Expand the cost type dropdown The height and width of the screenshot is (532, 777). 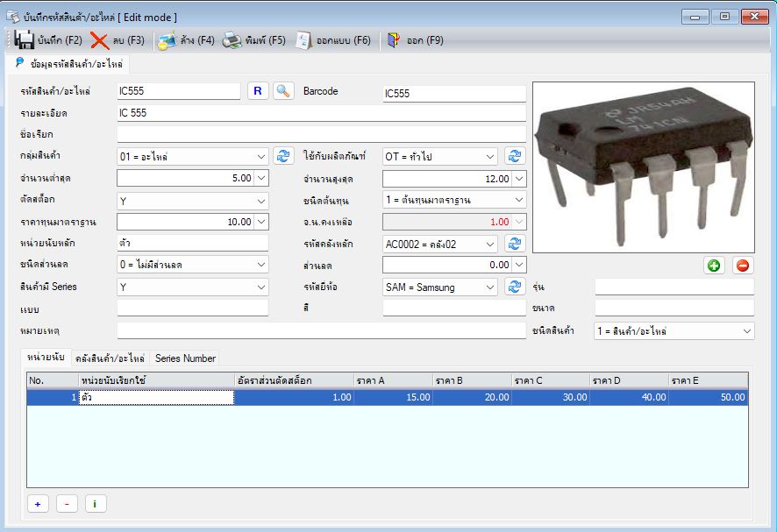(519, 200)
